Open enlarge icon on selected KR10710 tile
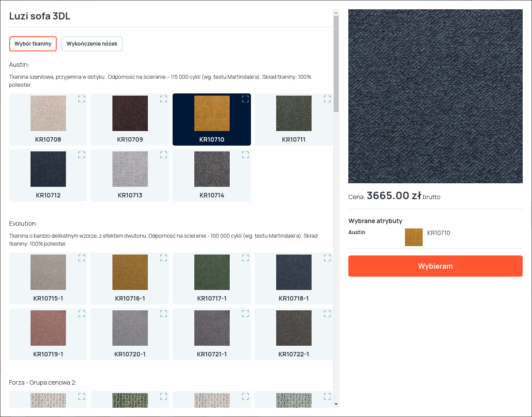 pos(245,99)
